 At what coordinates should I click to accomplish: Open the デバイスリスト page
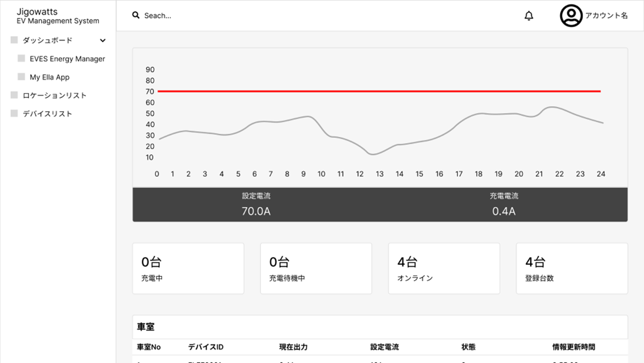tap(48, 114)
